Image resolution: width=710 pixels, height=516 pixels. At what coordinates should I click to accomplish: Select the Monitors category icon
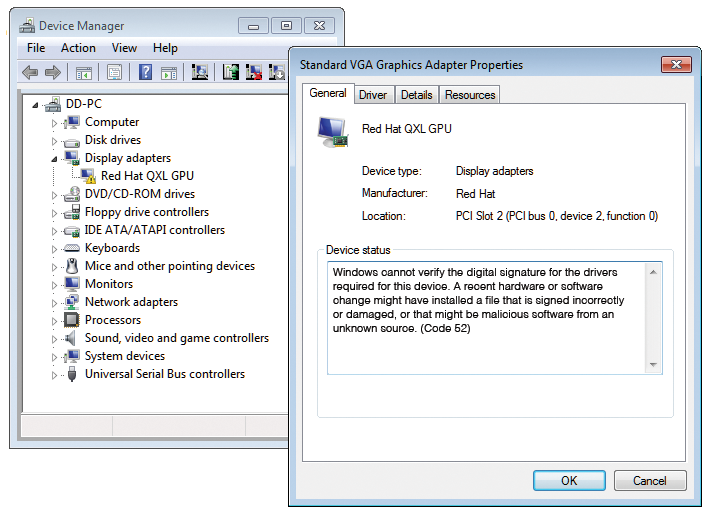click(x=72, y=284)
